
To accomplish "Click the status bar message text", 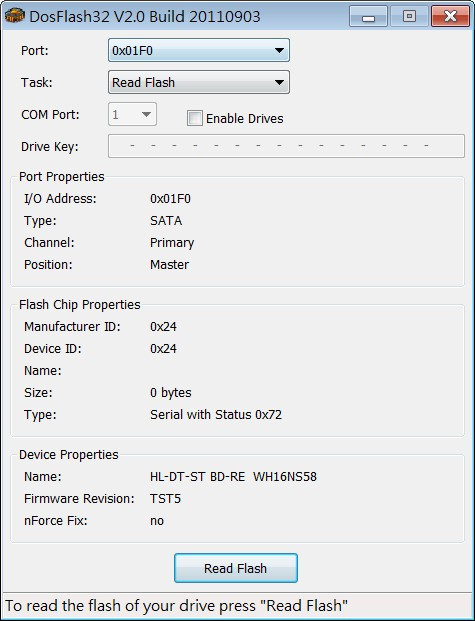I will coord(177,606).
